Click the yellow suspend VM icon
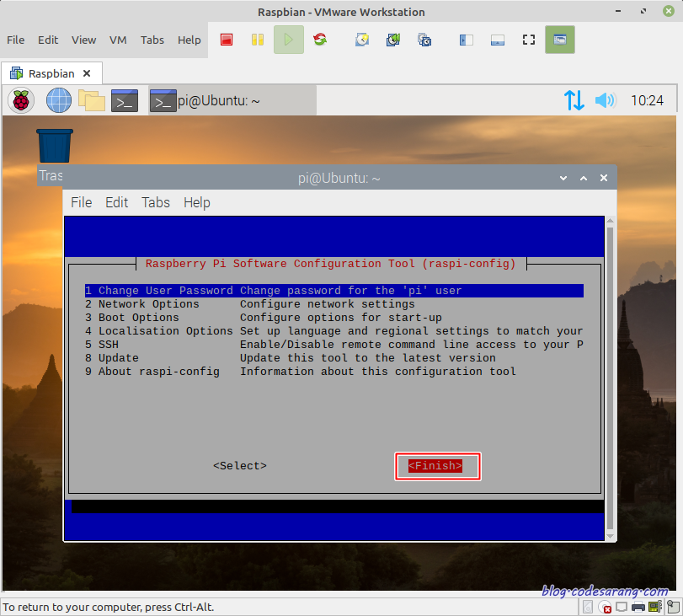Viewport: 683px width, 616px height. click(258, 40)
